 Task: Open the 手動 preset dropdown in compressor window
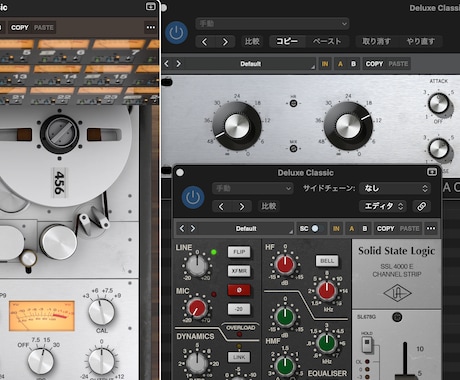tap(272, 23)
